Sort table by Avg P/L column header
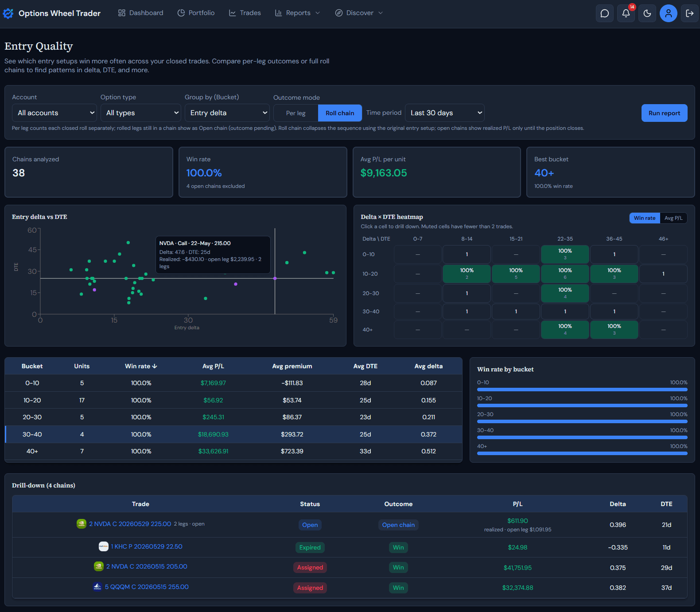Image resolution: width=700 pixels, height=612 pixels. [x=213, y=366]
